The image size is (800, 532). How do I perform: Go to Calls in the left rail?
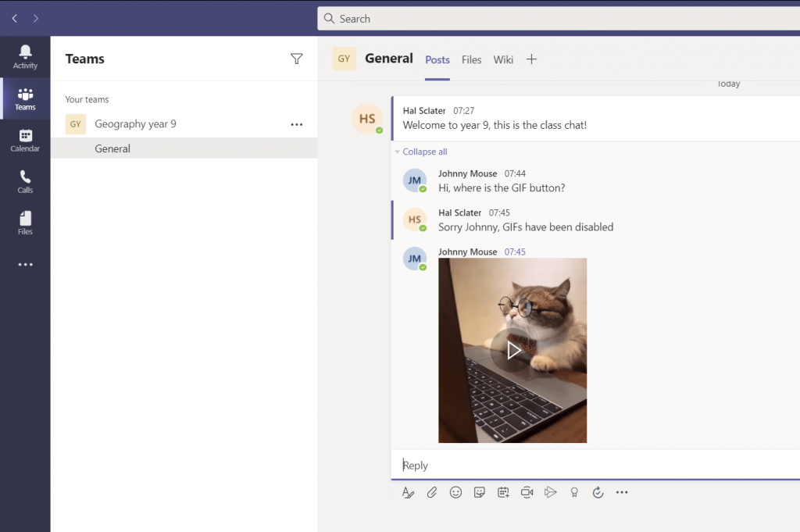[25, 181]
